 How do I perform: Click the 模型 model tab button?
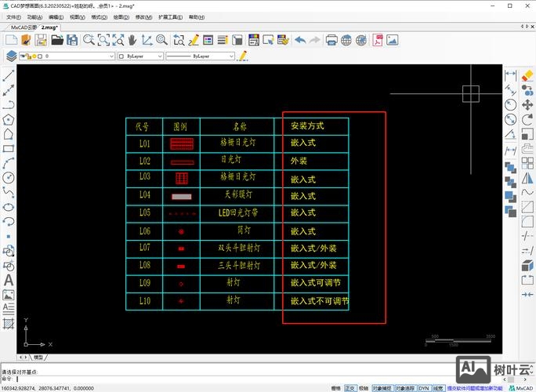pyautogui.click(x=38, y=356)
